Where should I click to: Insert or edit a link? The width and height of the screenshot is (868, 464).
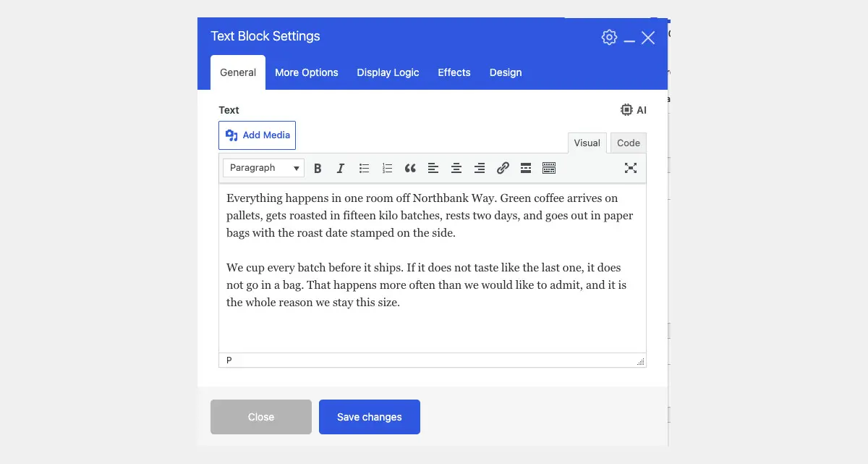[x=503, y=168]
